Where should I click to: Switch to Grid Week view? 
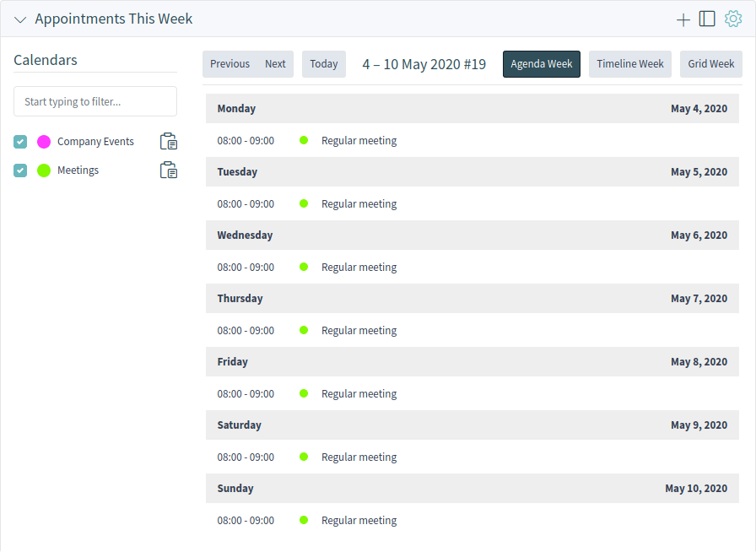[711, 64]
